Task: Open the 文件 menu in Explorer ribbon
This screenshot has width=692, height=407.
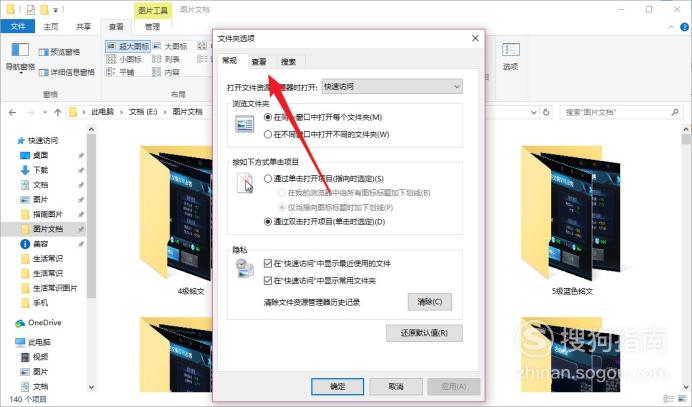Action: [x=18, y=26]
